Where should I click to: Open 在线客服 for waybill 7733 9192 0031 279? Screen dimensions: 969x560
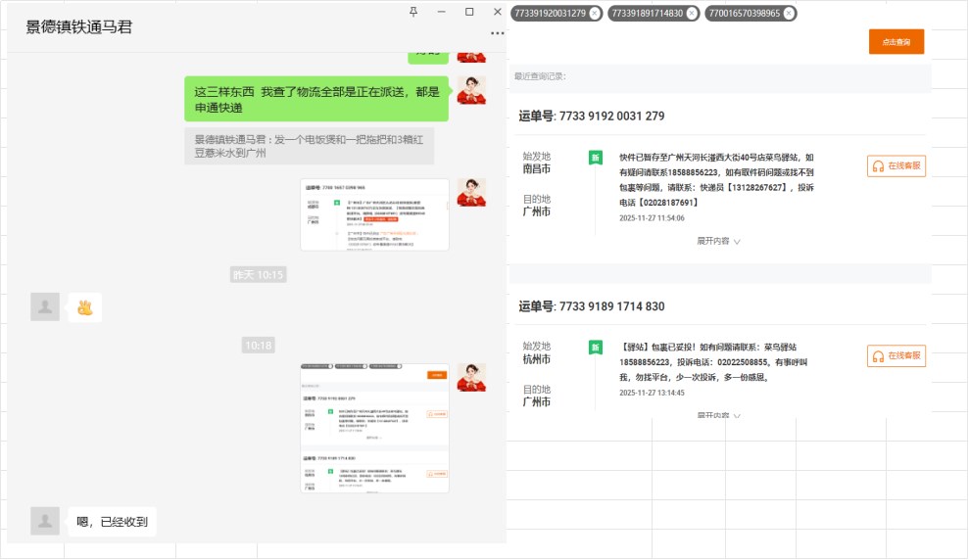(x=896, y=166)
